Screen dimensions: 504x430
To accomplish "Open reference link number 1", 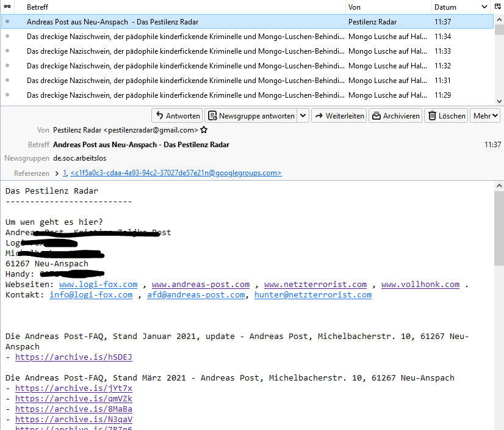I will click(x=65, y=173).
